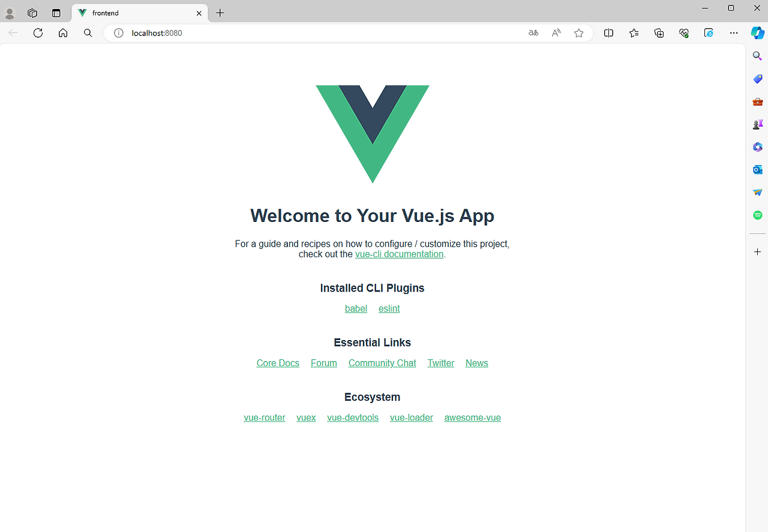Viewport: 768px width, 532px height.
Task: Open the tab actions menu icon
Action: (56, 13)
